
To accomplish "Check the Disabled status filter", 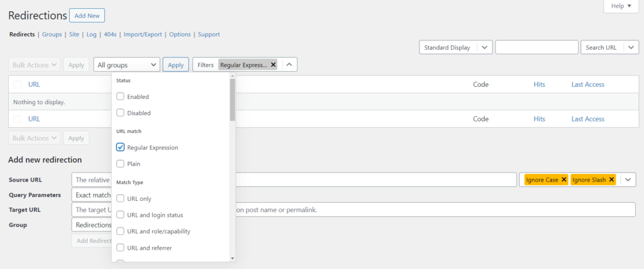I will pyautogui.click(x=121, y=113).
